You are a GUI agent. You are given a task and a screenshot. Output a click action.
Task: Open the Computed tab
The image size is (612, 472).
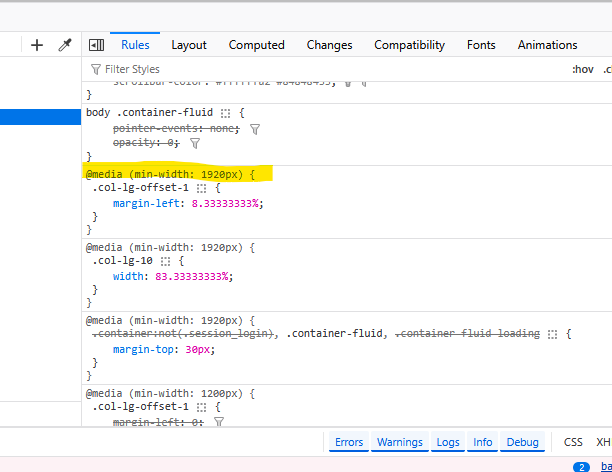256,45
